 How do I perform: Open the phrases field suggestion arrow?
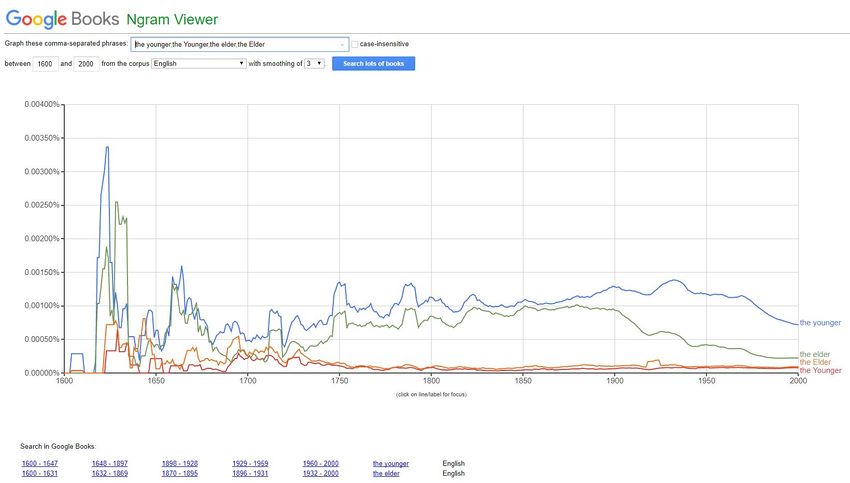[x=342, y=44]
